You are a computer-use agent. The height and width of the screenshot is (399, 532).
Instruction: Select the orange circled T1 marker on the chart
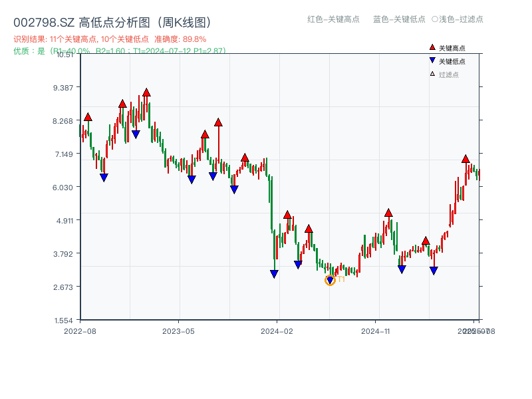tap(329, 280)
